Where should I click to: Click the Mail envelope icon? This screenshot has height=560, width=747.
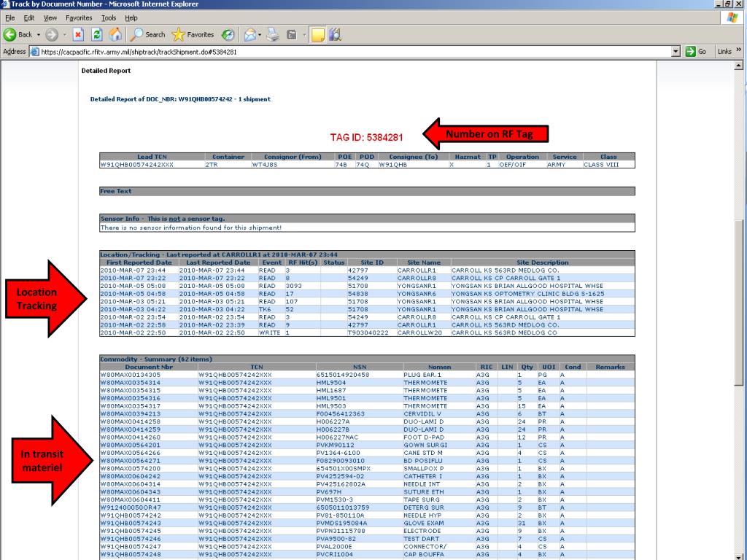pyautogui.click(x=249, y=35)
